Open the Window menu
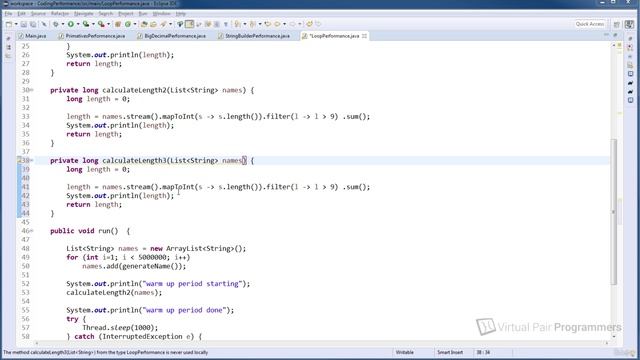The height and width of the screenshot is (360, 640). tap(162, 14)
